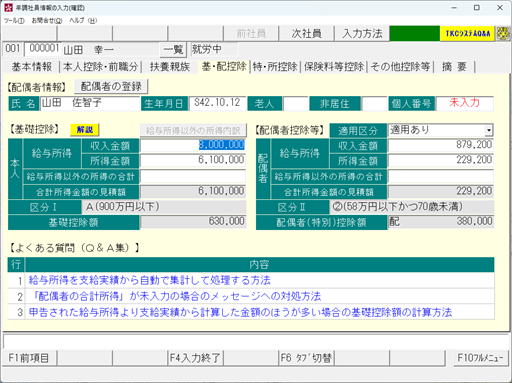Open the 適用区分 dropdown arrow
Screen dimensions: 512x383
pyautogui.click(x=489, y=130)
